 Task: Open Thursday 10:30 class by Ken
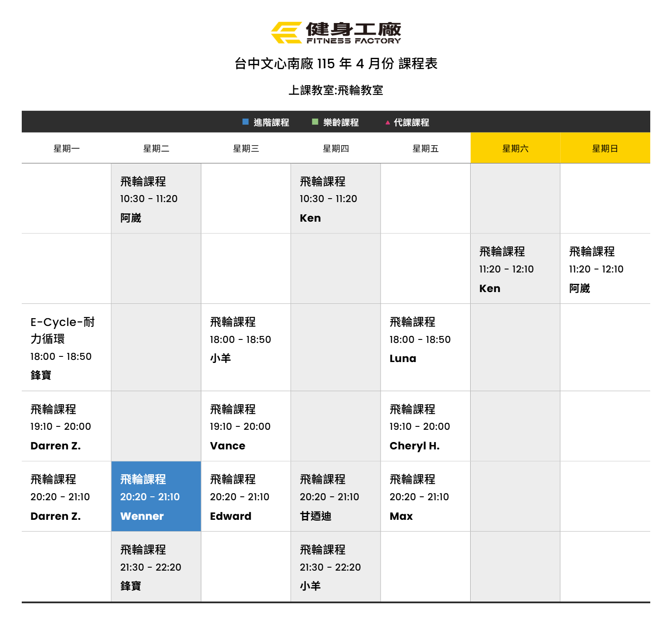tap(335, 199)
